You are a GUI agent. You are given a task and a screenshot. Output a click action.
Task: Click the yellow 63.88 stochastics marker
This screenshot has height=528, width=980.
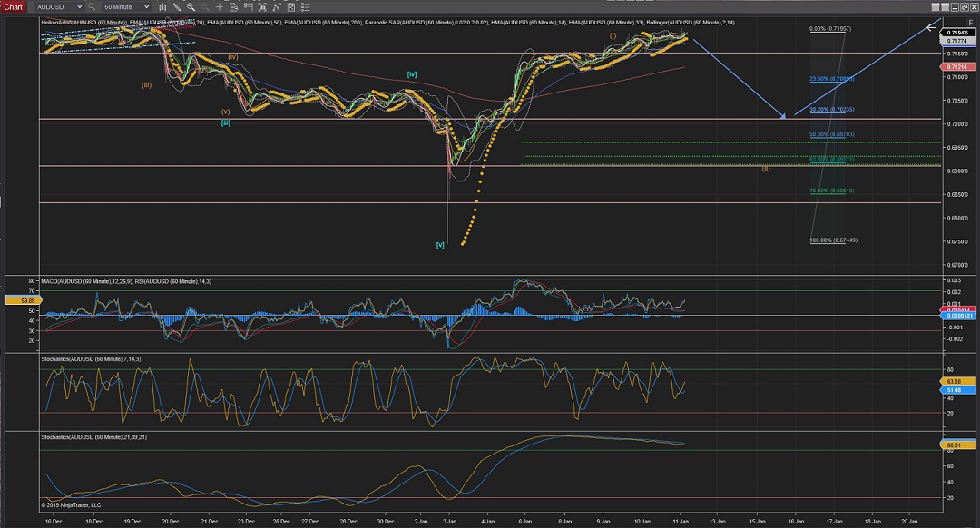957,381
